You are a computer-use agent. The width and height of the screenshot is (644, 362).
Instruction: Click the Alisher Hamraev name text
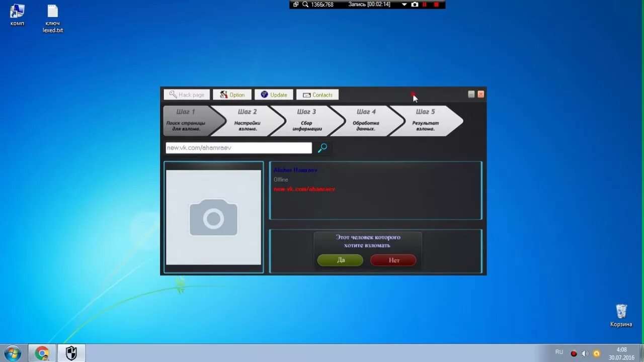295,170
